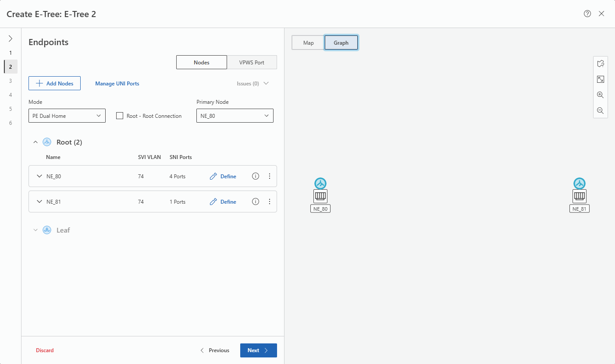Switch to the VPWS Port tab
Viewport: 615px width, 364px height.
click(x=252, y=62)
